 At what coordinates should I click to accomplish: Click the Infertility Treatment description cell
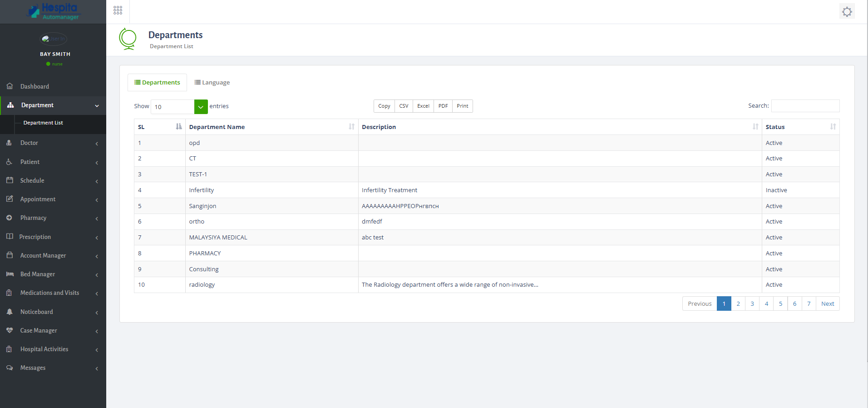point(560,190)
